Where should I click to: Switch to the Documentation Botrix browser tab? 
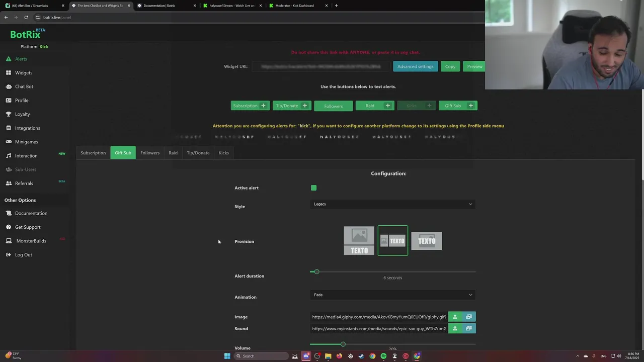(166, 6)
